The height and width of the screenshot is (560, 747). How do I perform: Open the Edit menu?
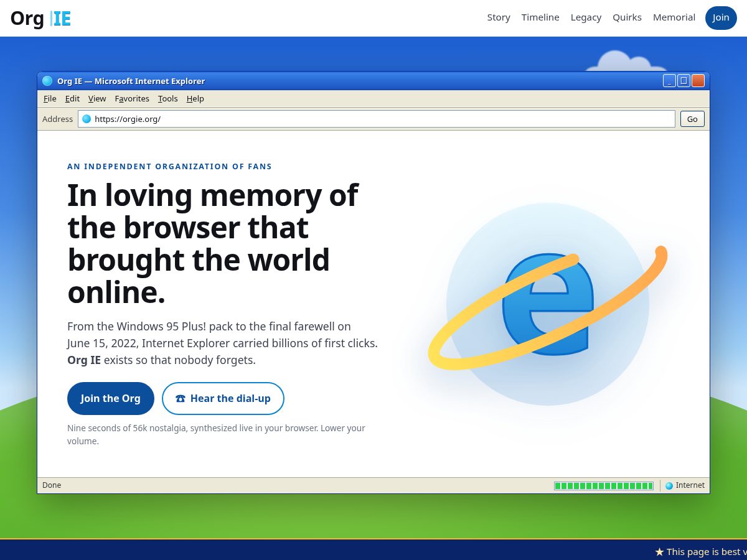coord(72,98)
